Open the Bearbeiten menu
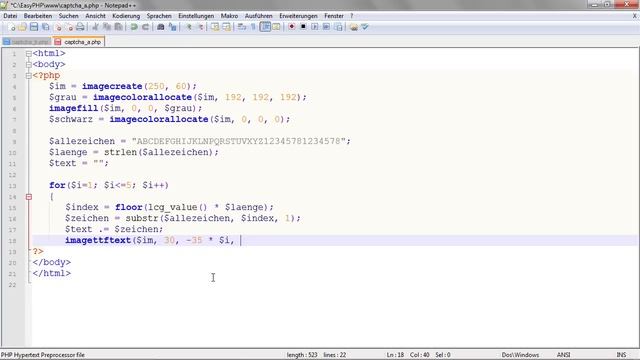This screenshot has height=360, width=640. point(38,16)
